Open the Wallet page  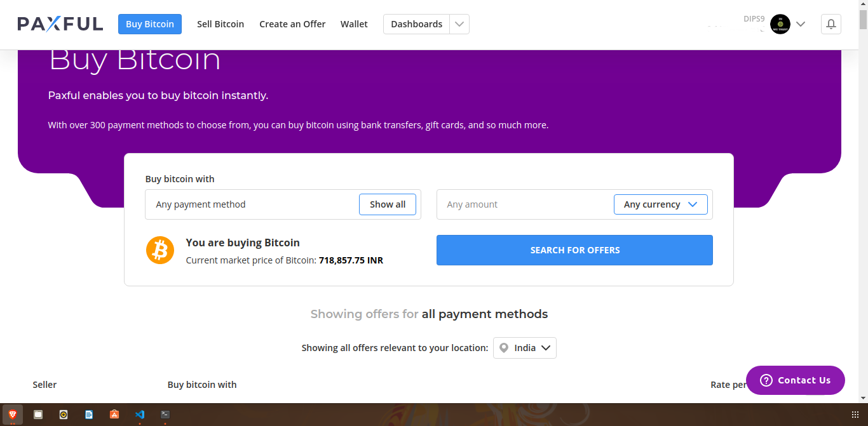[354, 24]
